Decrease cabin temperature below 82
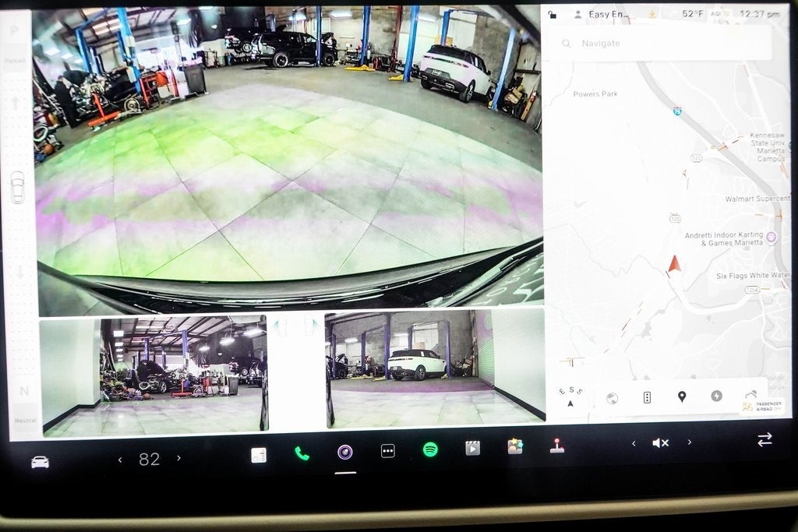 point(120,460)
